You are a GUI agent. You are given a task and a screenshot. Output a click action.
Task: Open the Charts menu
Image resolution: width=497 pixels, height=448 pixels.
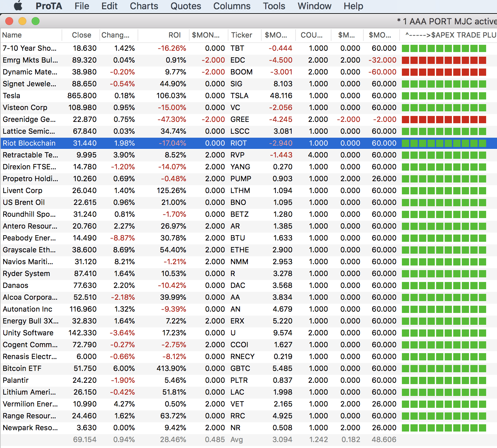(144, 6)
